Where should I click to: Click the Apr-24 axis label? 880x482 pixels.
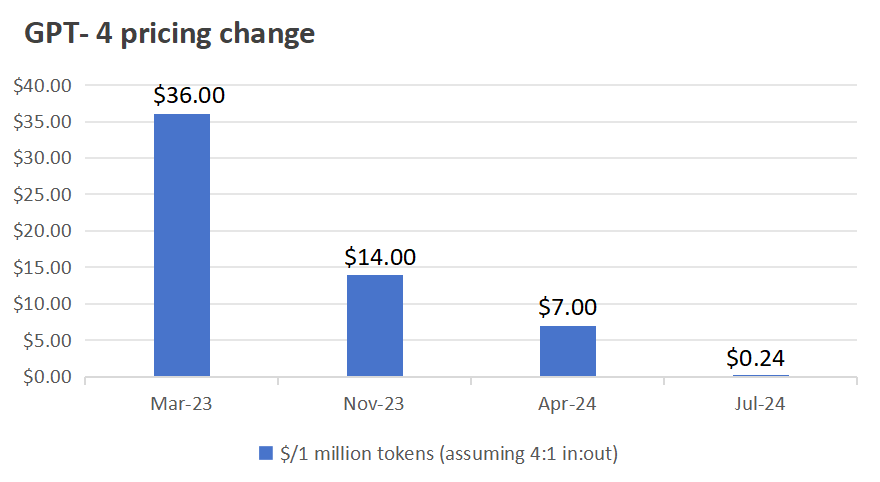tap(567, 404)
